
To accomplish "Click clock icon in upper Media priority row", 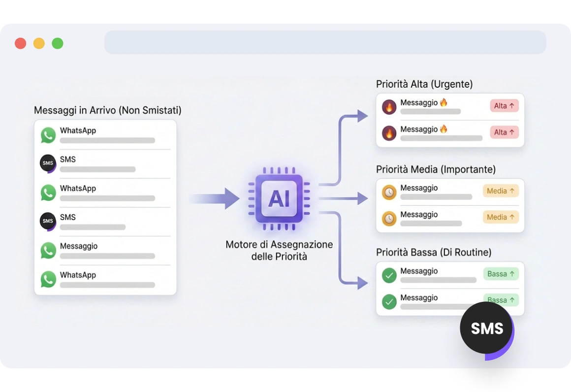I will point(389,192).
